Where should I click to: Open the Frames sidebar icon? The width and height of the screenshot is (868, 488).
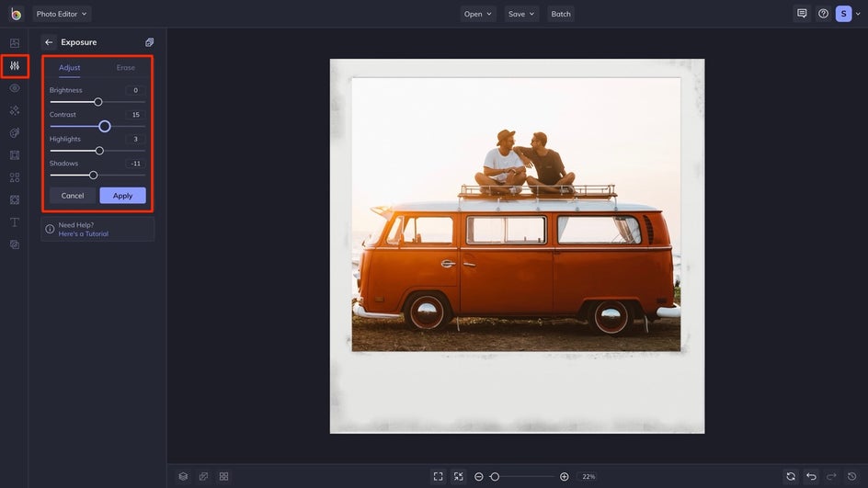[15, 155]
